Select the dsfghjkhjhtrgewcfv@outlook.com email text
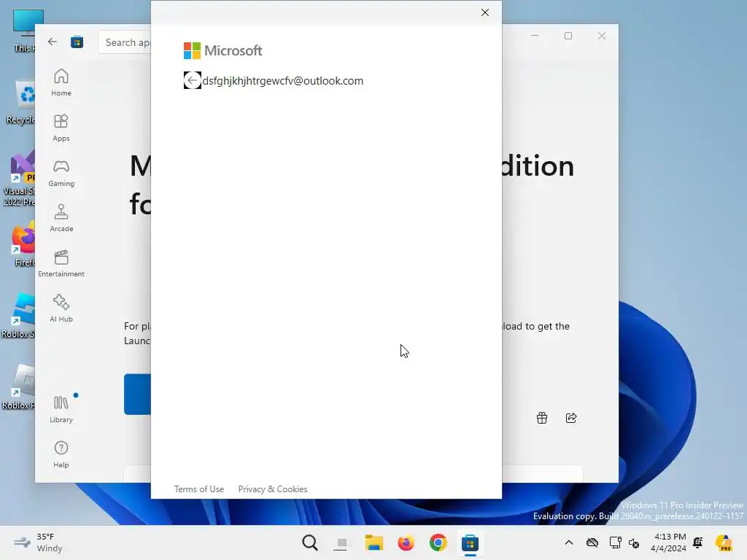The width and height of the screenshot is (747, 560). point(283,81)
